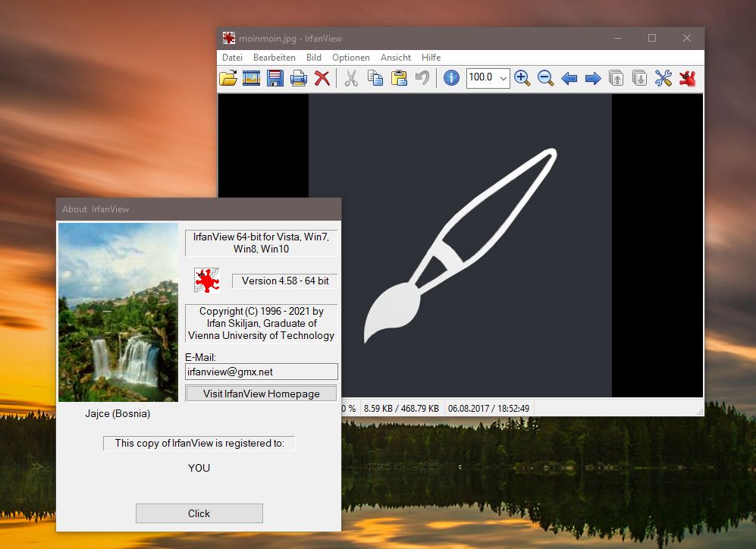Click the Version 4.58 - 64 bit label
Viewport: 756px width, 549px height.
point(285,281)
